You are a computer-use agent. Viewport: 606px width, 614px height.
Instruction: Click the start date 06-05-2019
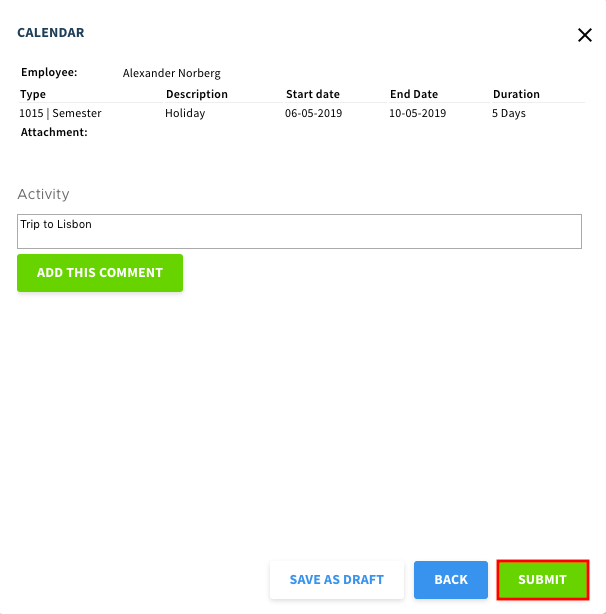point(314,113)
